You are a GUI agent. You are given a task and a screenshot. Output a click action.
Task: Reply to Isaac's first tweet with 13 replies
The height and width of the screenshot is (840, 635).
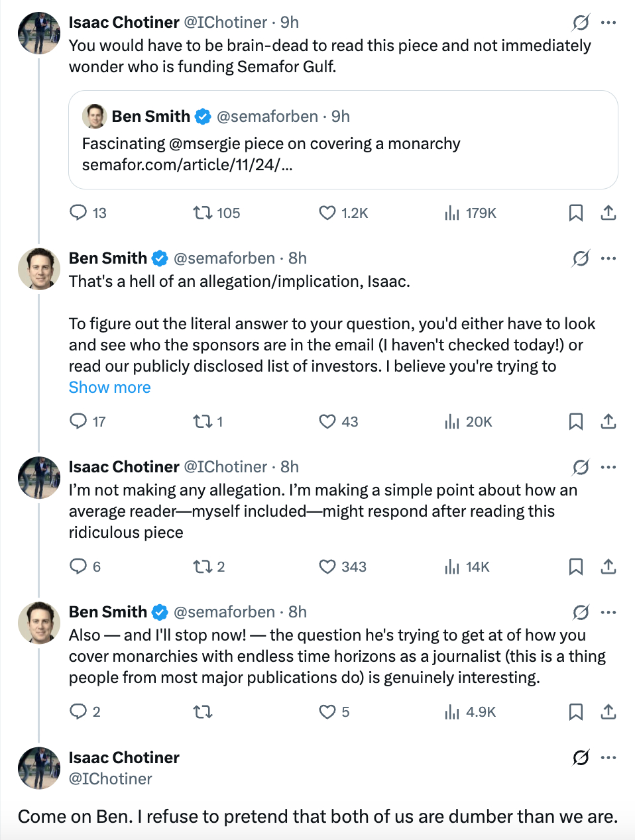coord(78,213)
